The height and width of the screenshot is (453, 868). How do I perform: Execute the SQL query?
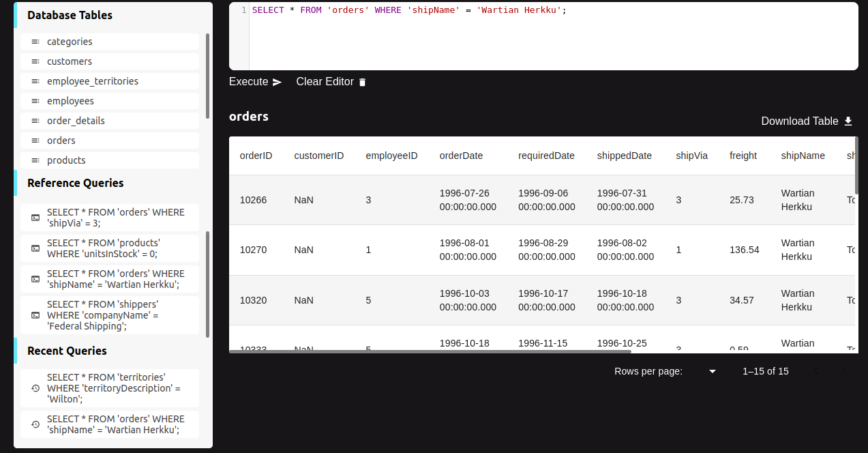point(256,82)
